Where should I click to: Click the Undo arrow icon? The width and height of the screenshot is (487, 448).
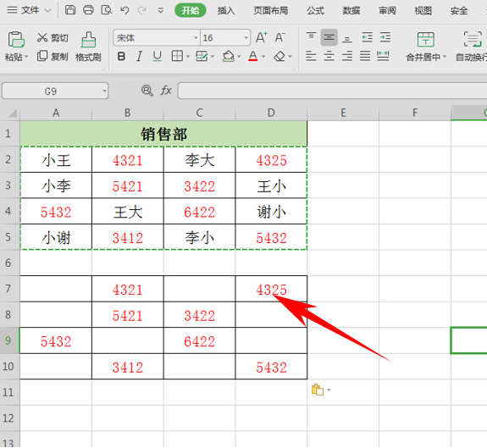coord(125,10)
